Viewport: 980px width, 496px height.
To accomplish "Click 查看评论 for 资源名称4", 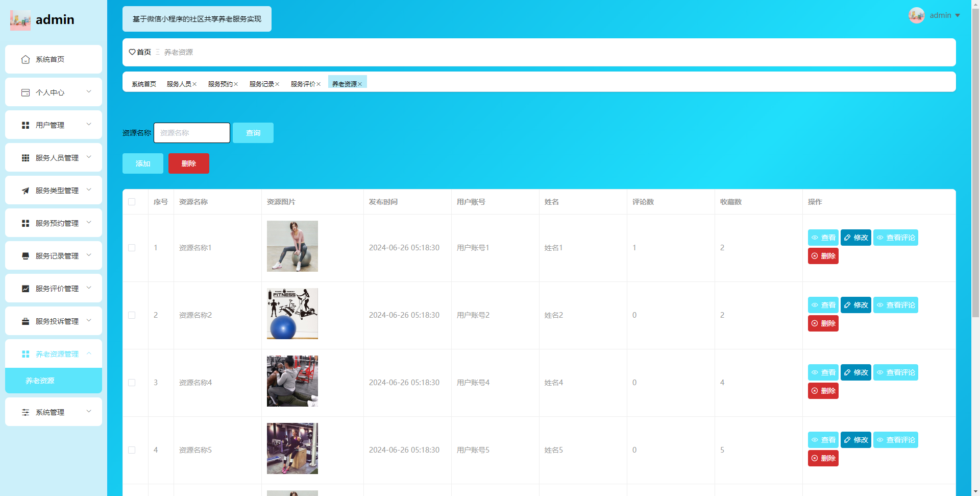I will click(x=896, y=372).
